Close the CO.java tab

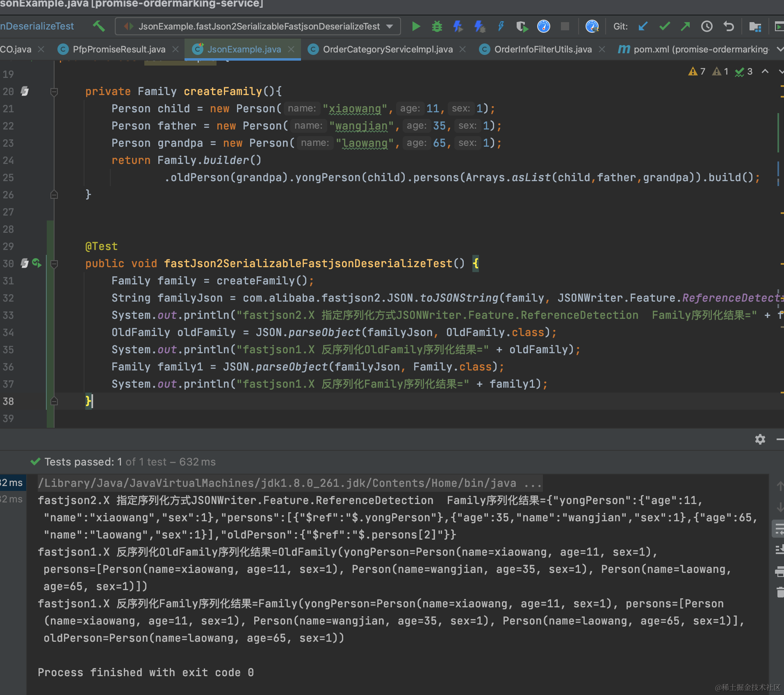[41, 50]
